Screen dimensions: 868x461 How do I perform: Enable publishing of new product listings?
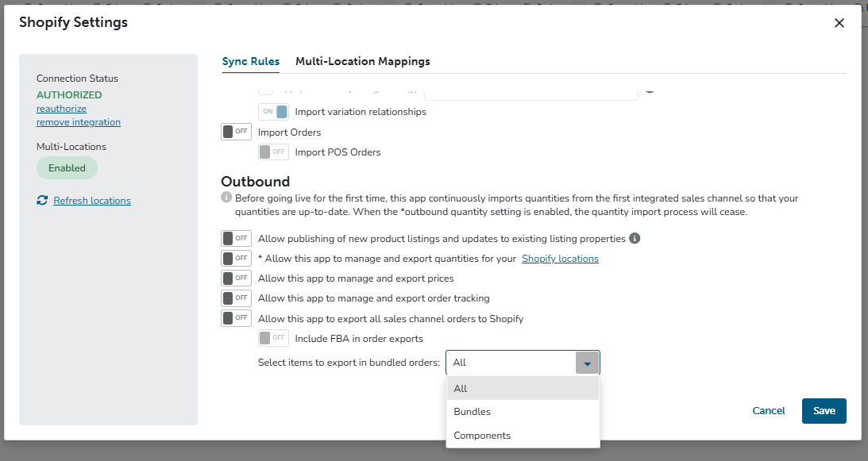(x=237, y=239)
